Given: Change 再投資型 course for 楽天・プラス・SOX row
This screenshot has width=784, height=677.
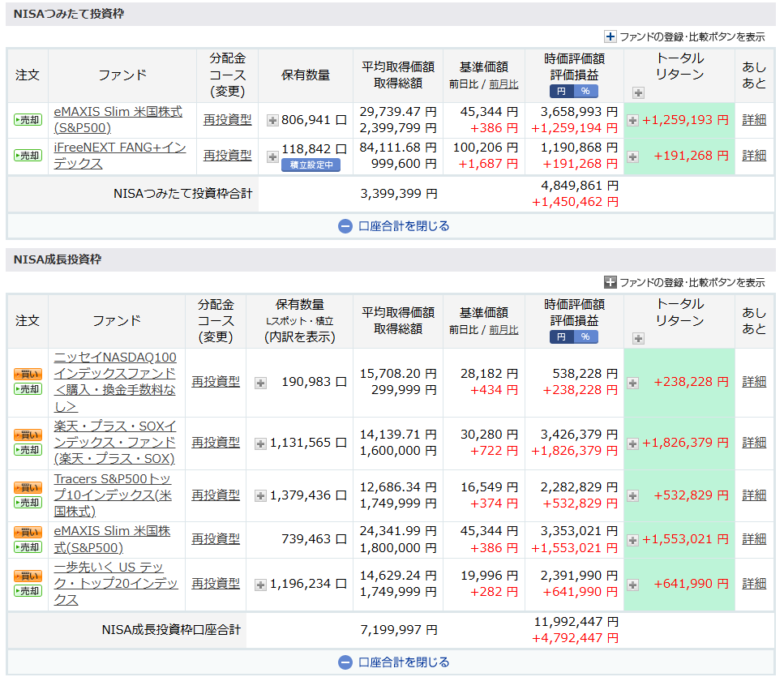Looking at the screenshot, I should pos(216,443).
